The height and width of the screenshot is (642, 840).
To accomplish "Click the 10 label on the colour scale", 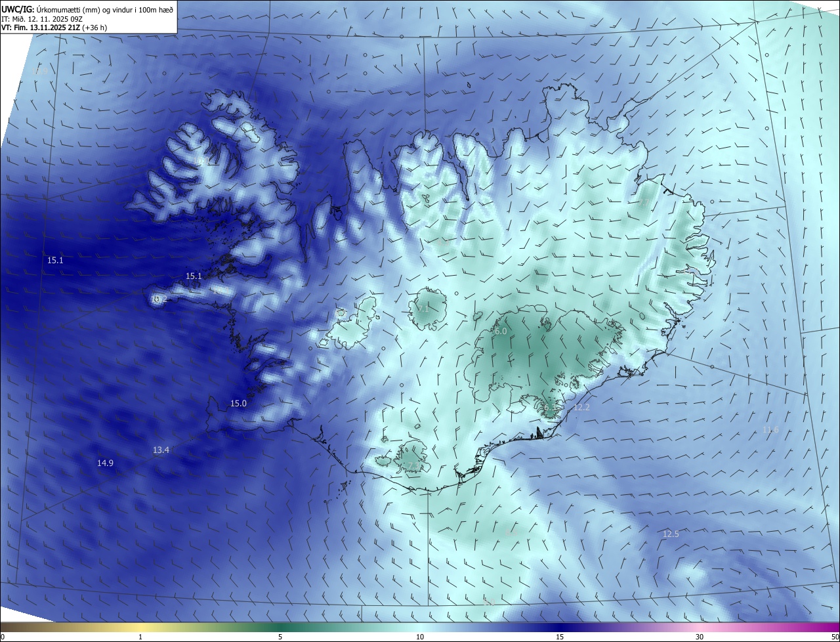I will coord(420,637).
